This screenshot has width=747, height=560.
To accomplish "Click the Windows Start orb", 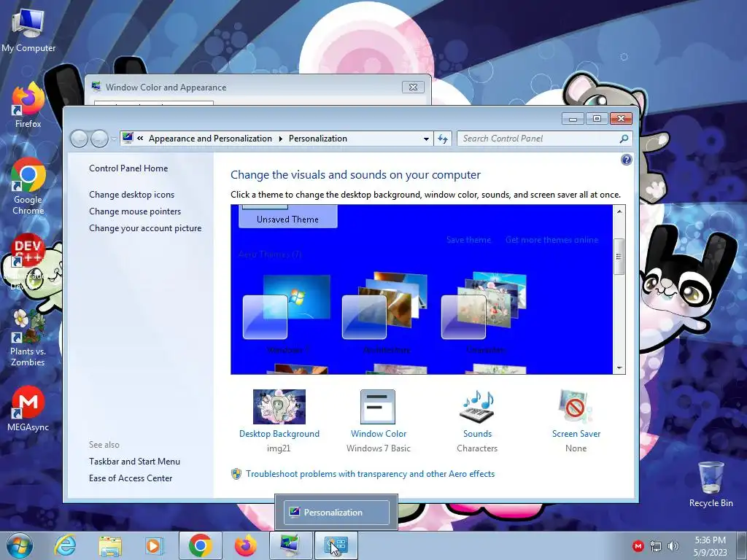I will tap(20, 545).
